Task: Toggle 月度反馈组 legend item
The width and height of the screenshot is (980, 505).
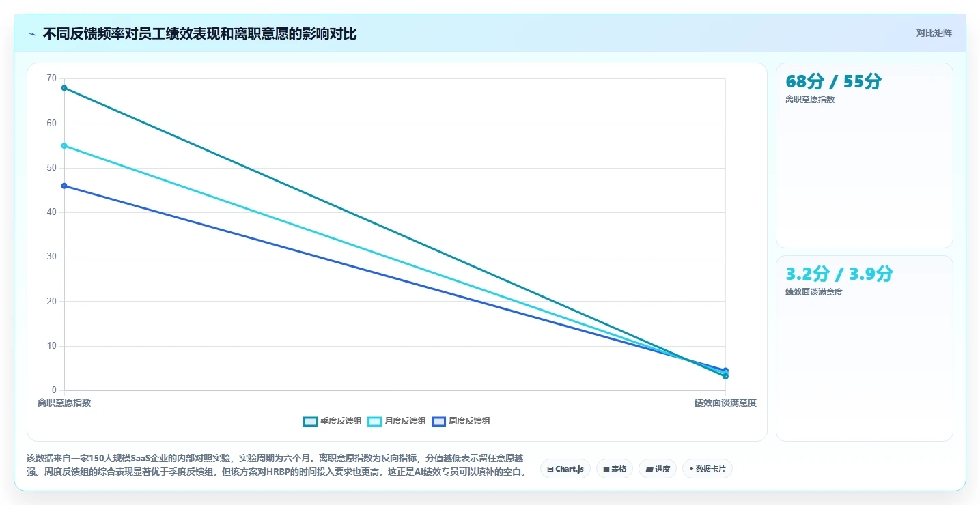Action: (x=397, y=421)
